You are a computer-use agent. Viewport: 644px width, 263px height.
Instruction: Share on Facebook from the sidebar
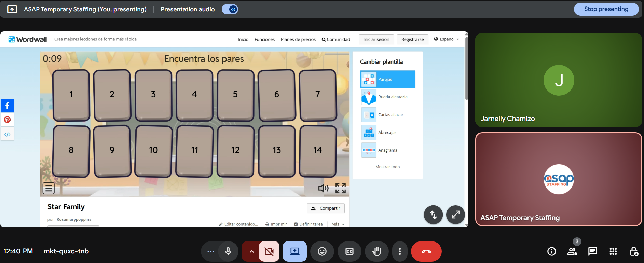tap(7, 106)
